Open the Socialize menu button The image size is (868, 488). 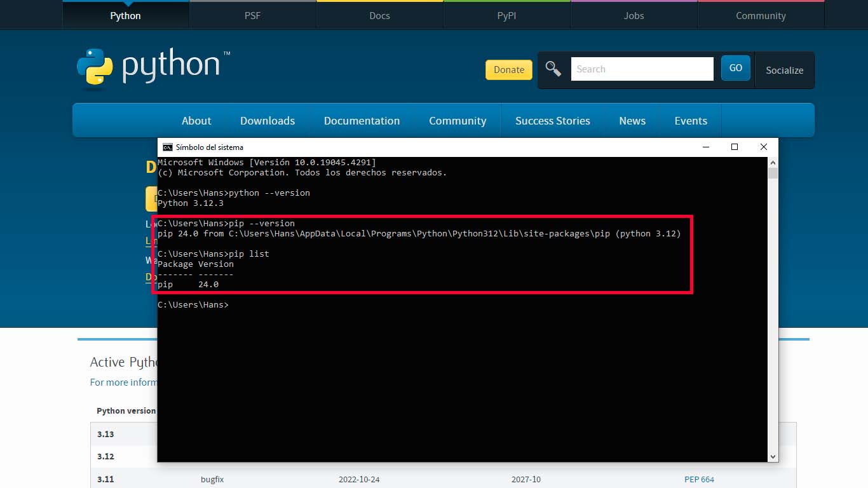click(784, 70)
